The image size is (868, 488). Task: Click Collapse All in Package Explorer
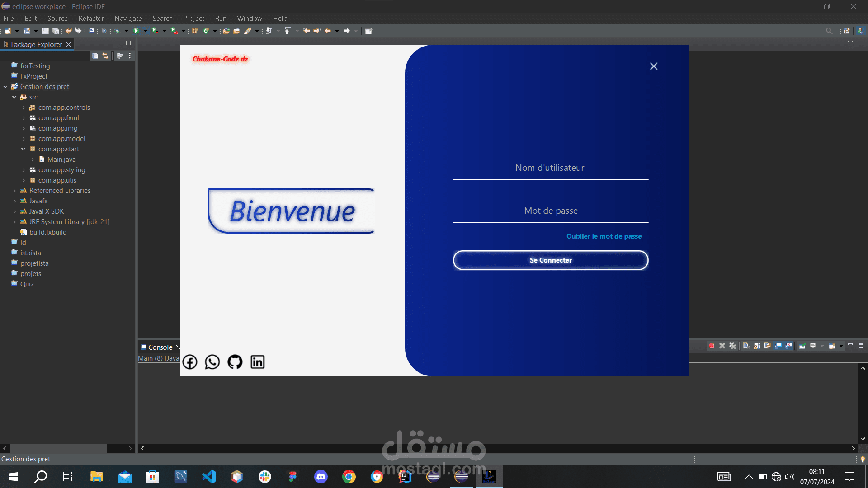click(x=95, y=56)
